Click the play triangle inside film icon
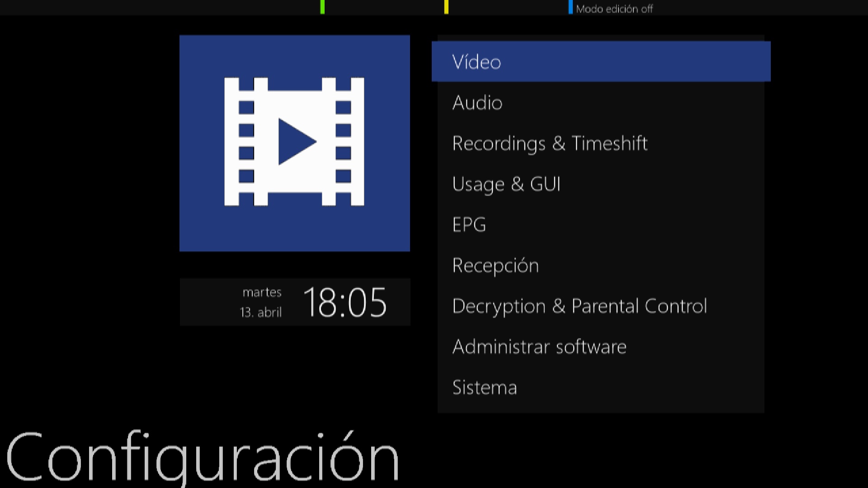 (x=297, y=141)
